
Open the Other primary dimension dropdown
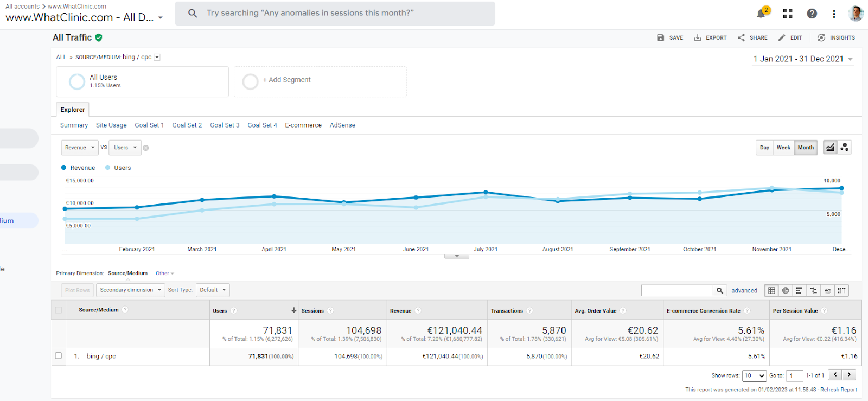164,273
